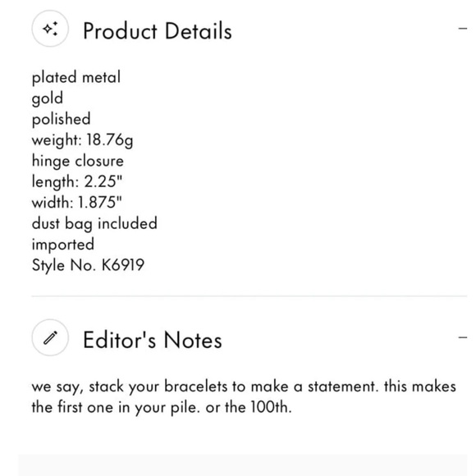476x476 pixels.
Task: Click the Product Details heading
Action: 158,31
